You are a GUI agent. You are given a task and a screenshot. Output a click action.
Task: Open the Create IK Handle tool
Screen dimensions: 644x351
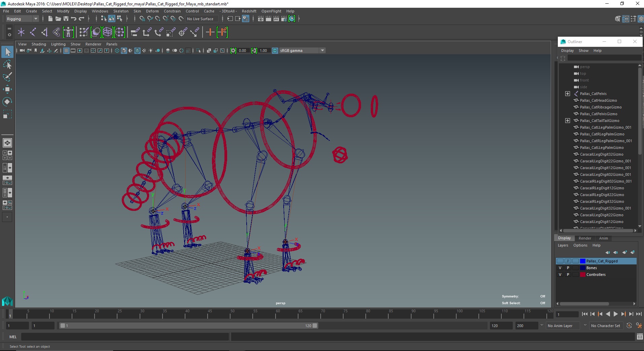tap(44, 32)
